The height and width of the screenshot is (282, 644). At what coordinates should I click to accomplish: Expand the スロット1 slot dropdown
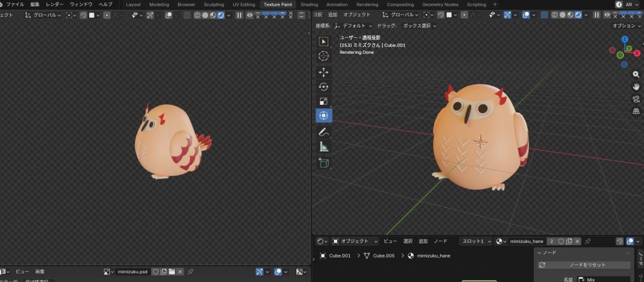click(475, 241)
